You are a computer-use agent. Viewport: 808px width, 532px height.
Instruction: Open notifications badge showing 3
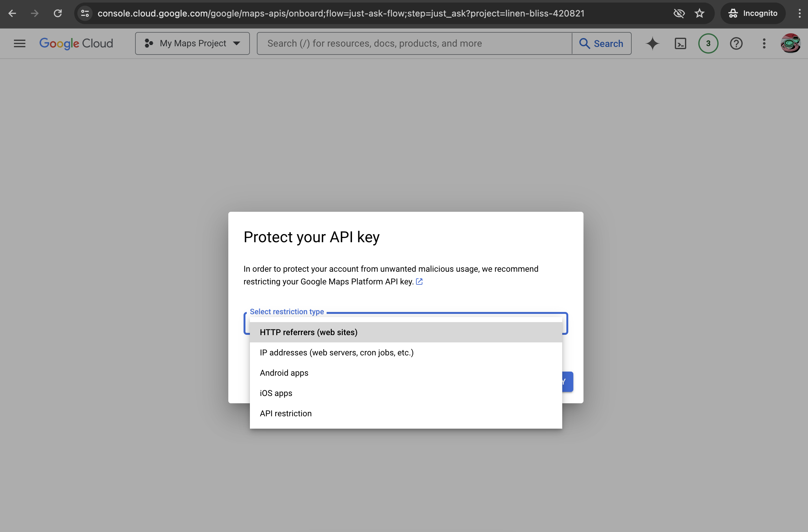(708, 43)
